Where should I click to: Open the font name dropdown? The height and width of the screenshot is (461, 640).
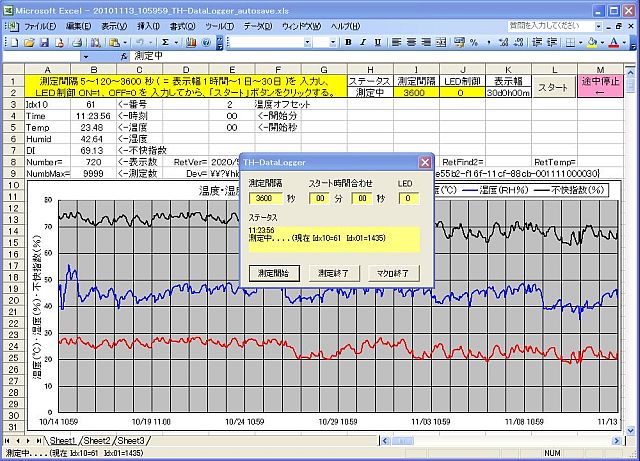(307, 42)
